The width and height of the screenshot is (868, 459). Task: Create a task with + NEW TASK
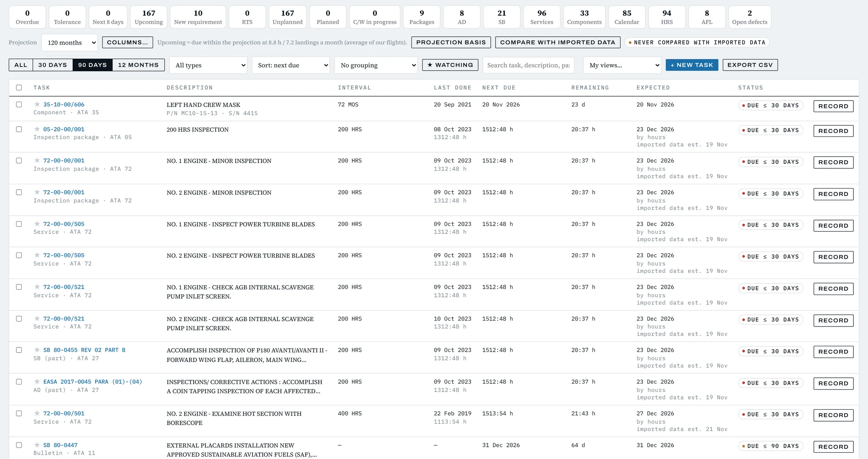(692, 65)
